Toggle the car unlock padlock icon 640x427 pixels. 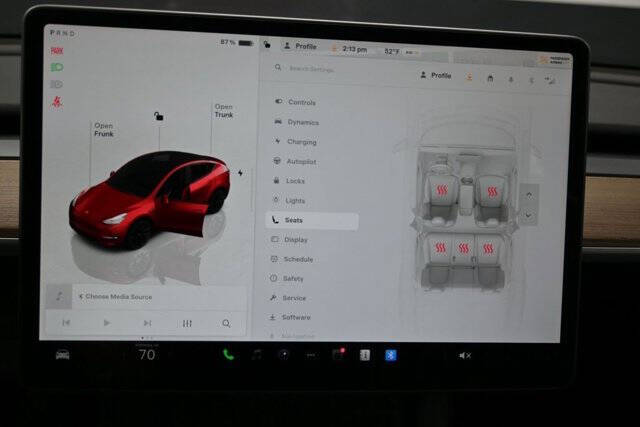[x=158, y=116]
